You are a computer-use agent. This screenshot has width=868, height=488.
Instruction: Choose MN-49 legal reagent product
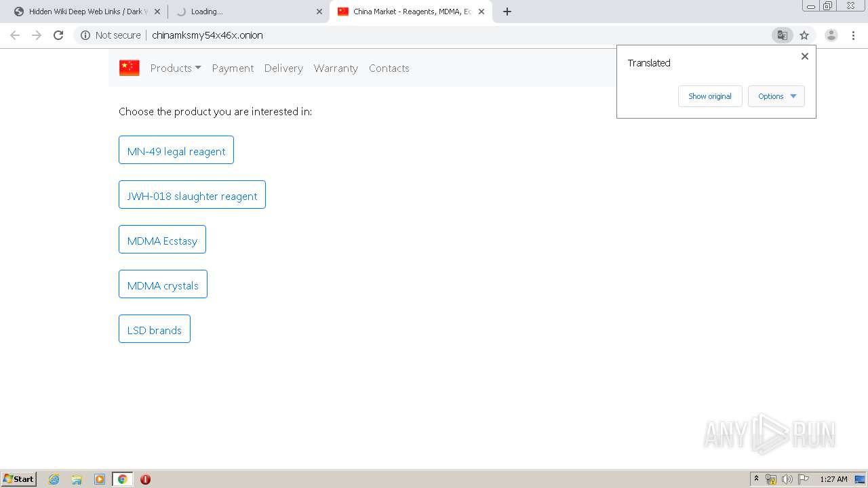(176, 150)
